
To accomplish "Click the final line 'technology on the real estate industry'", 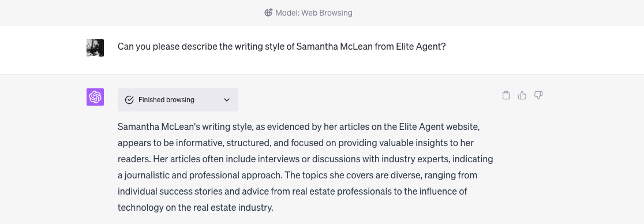I will pyautogui.click(x=195, y=208).
